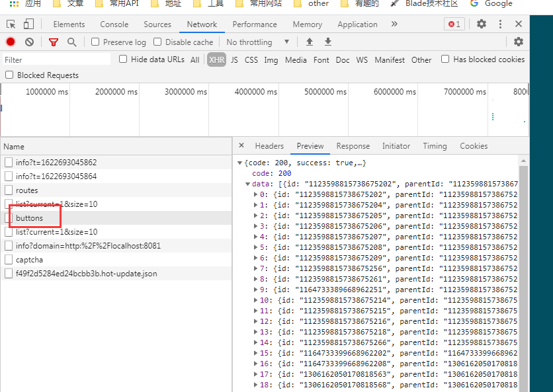Activate the inspect element picker icon

(x=11, y=24)
